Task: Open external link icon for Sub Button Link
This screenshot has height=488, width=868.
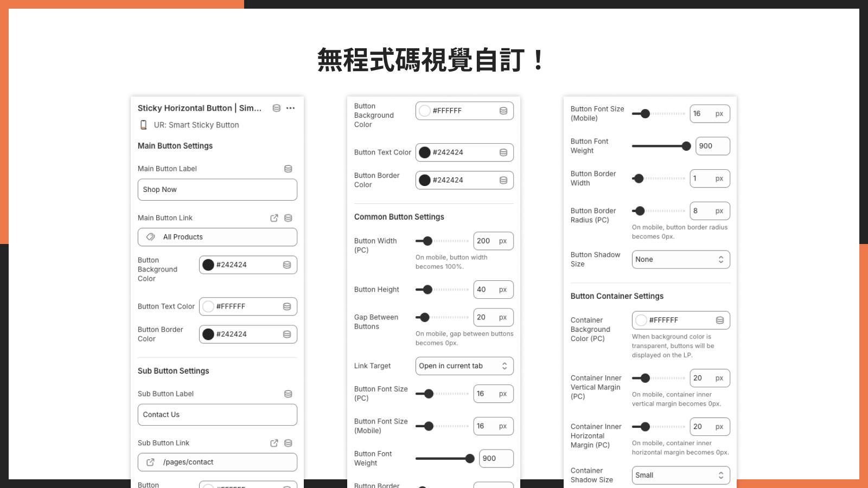Action: tap(274, 443)
